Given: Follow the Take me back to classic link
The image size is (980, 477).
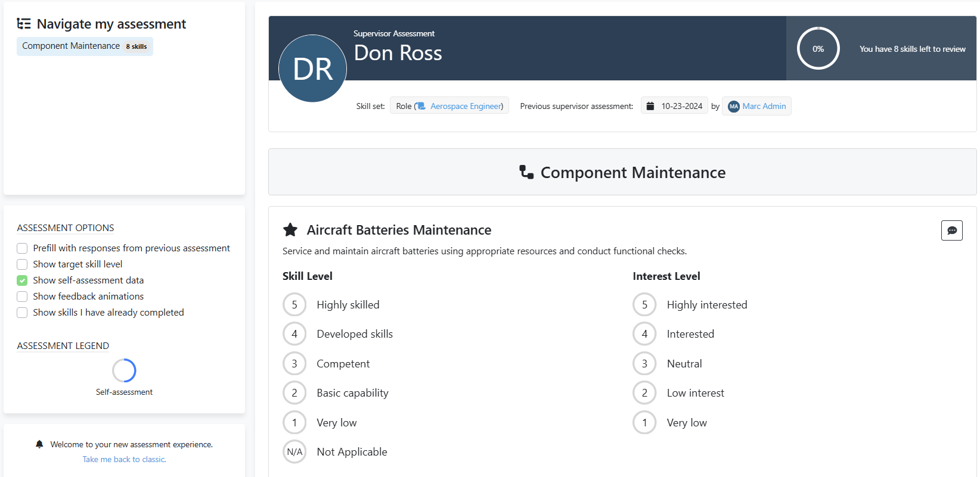Looking at the screenshot, I should (x=124, y=459).
